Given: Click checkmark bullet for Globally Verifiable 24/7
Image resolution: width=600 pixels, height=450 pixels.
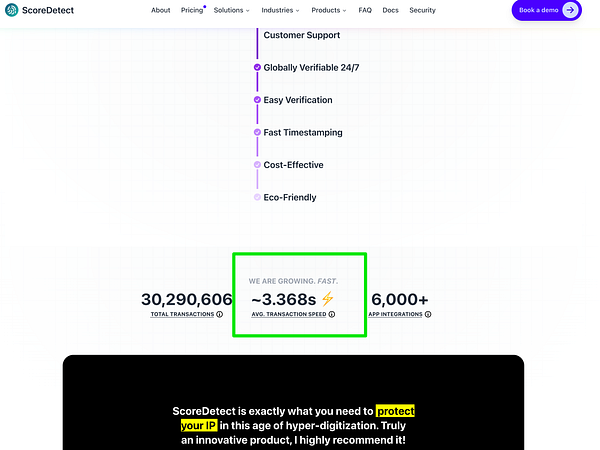Looking at the screenshot, I should (257, 68).
